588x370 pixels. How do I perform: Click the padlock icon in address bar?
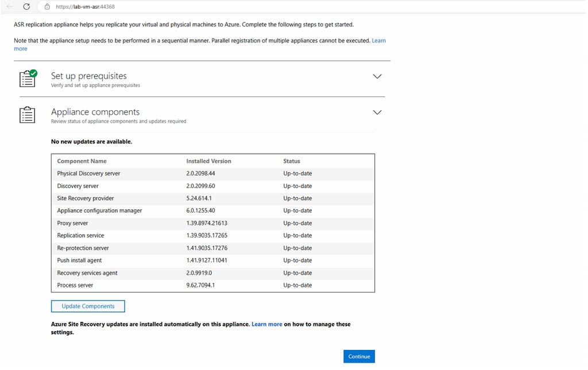tap(47, 6)
